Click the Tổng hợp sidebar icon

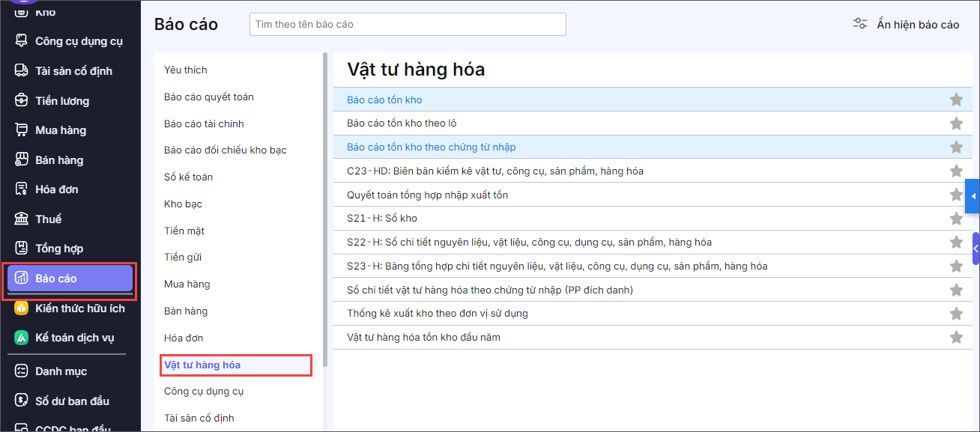(22, 248)
